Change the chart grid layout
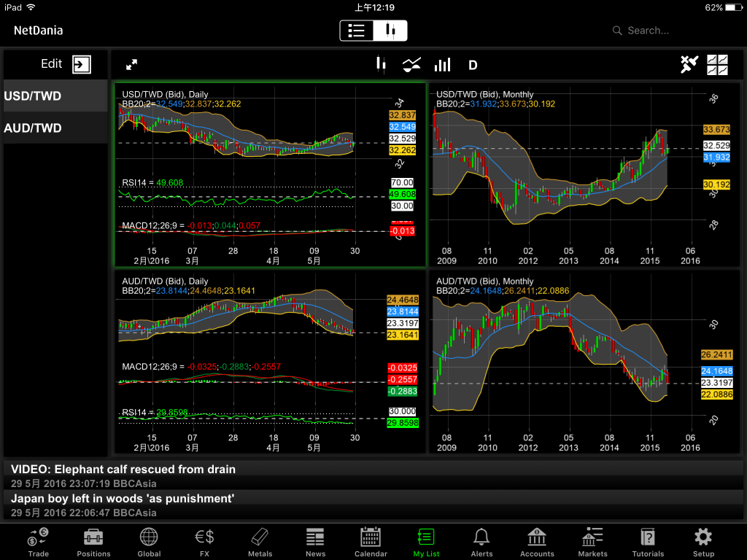The width and height of the screenshot is (747, 560). [718, 65]
